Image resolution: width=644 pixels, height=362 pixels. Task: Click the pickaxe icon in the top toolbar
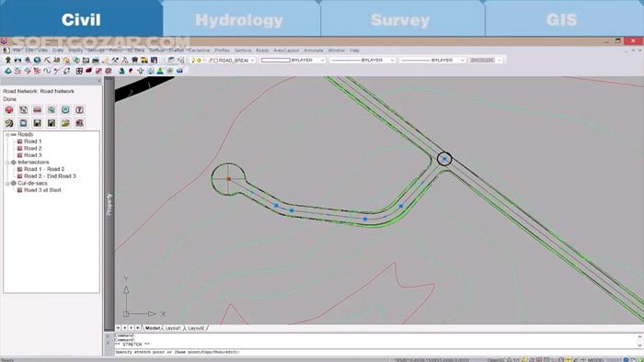pos(47,61)
